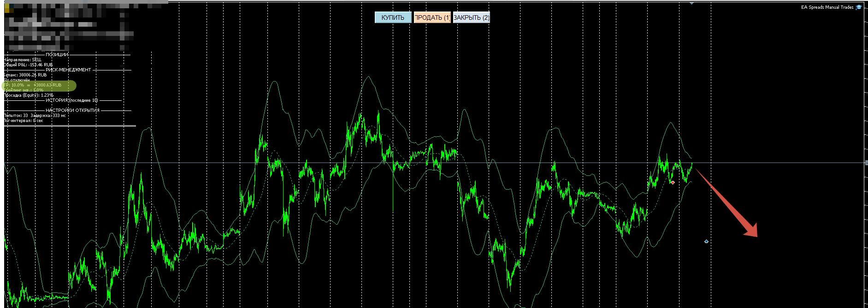This screenshot has width=868, height=308.
Task: Click the red sell trade marker on the chart
Action: coord(673,183)
